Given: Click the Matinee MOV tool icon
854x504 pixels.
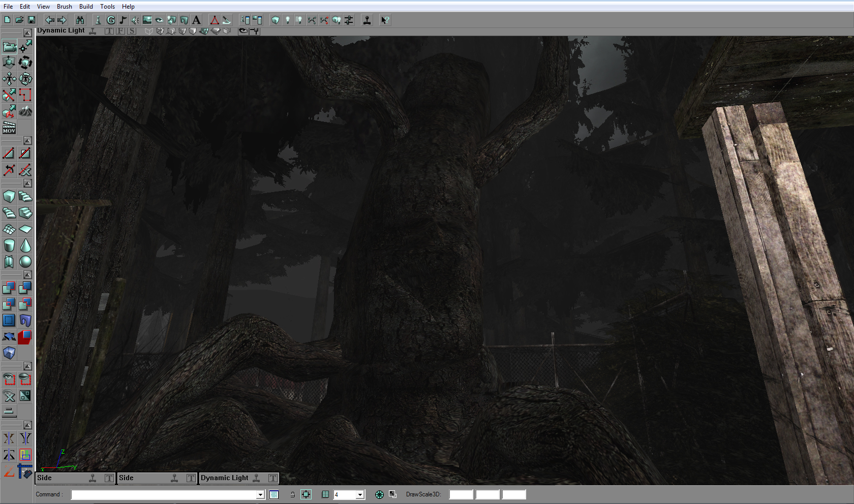Looking at the screenshot, I should point(9,128).
